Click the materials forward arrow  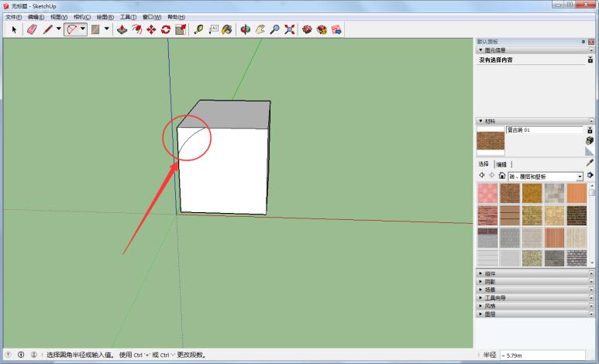tap(491, 175)
